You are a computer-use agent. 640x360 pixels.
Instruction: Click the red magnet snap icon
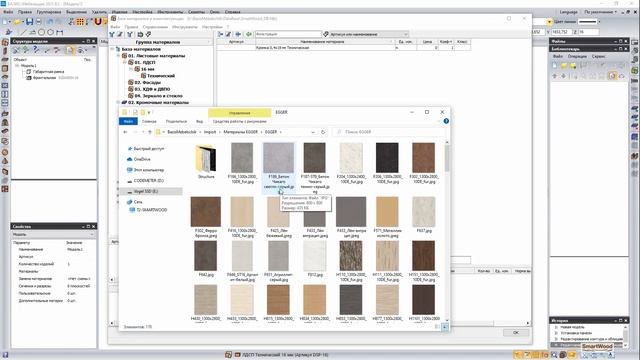click(x=98, y=22)
